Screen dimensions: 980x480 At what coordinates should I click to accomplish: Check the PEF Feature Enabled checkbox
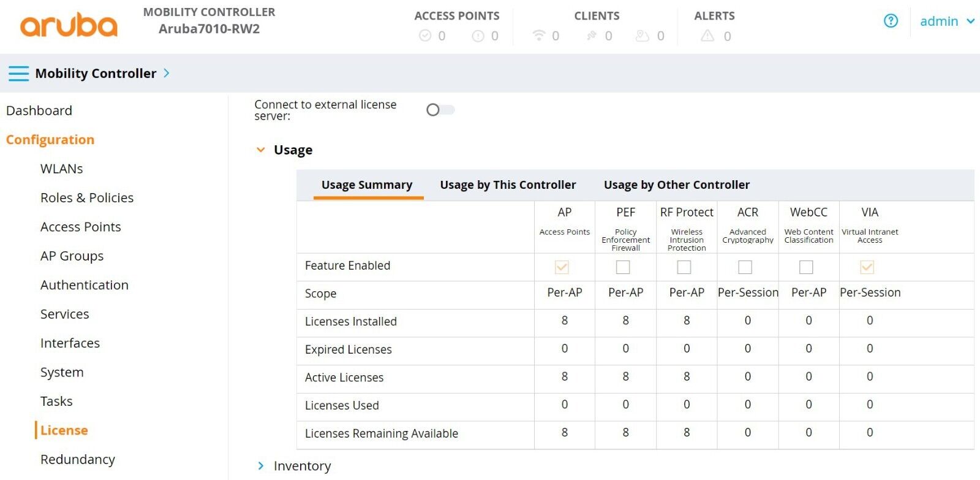pos(623,267)
